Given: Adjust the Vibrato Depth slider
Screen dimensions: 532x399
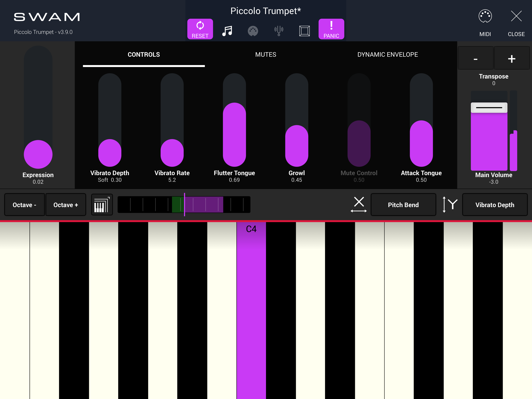Looking at the screenshot, I should (110, 120).
